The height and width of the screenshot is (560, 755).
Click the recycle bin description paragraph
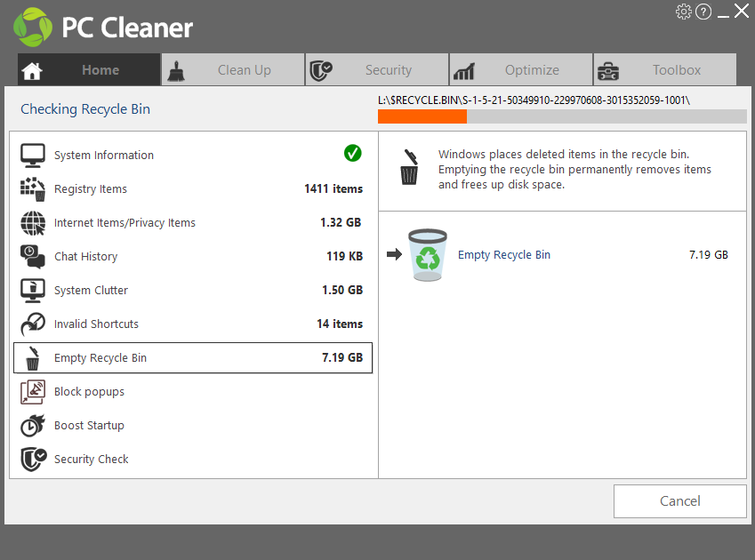574,170
